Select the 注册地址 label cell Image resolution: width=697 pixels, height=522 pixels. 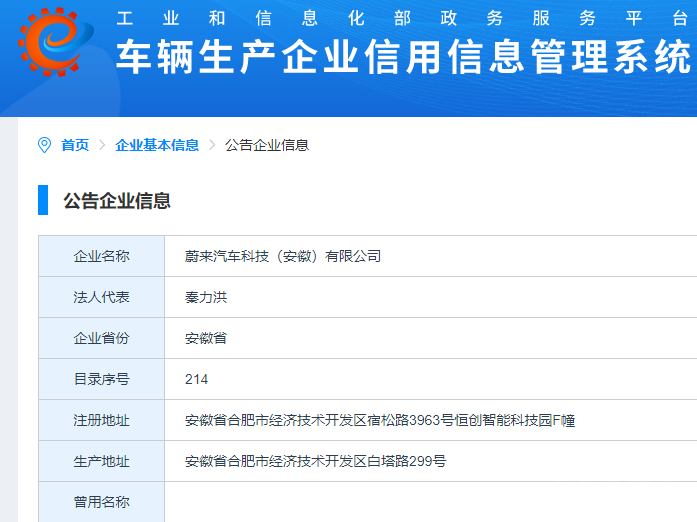(x=101, y=420)
